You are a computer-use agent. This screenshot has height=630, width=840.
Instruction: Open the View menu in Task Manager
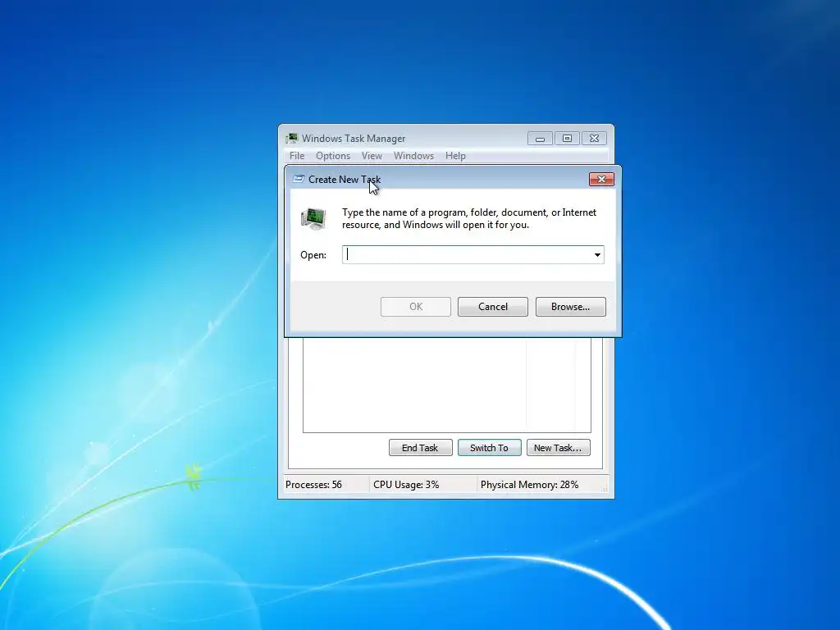pyautogui.click(x=372, y=156)
